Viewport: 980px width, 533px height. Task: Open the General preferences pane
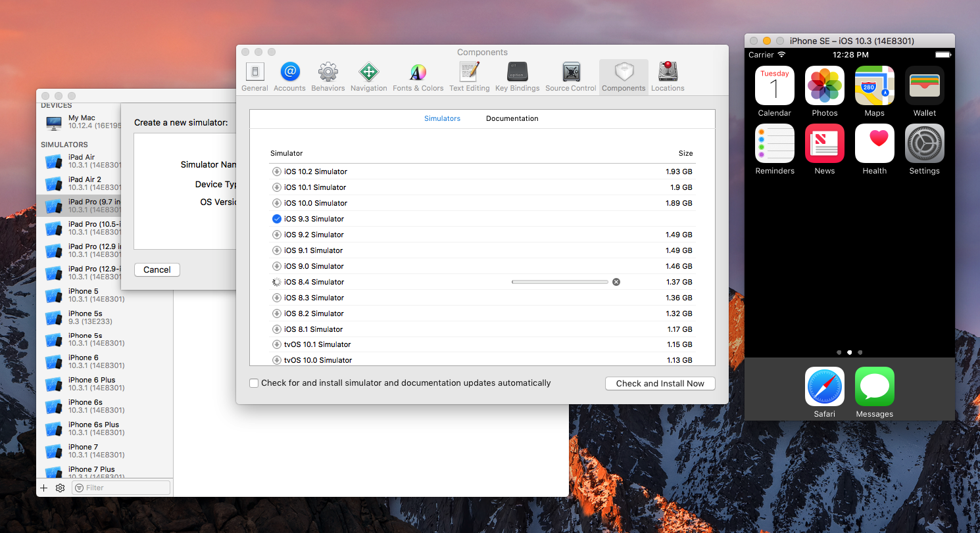click(255, 77)
